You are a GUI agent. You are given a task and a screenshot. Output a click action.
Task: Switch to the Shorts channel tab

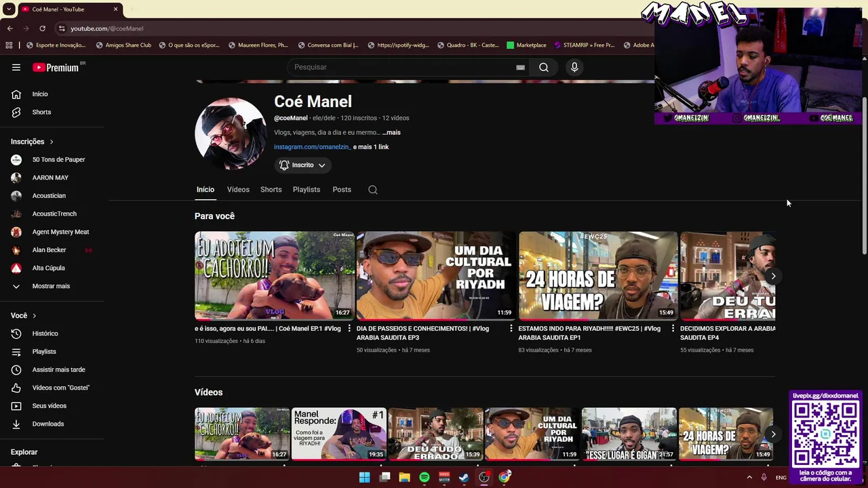click(x=271, y=190)
